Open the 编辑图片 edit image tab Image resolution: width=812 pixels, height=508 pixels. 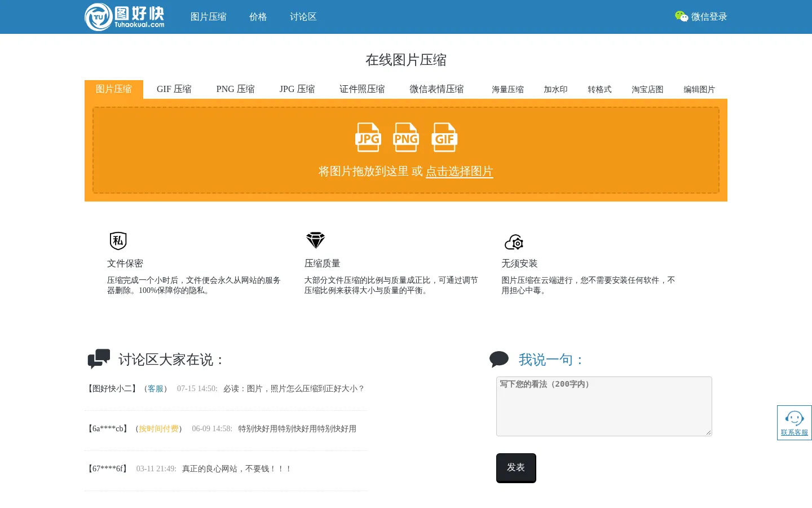coord(699,89)
